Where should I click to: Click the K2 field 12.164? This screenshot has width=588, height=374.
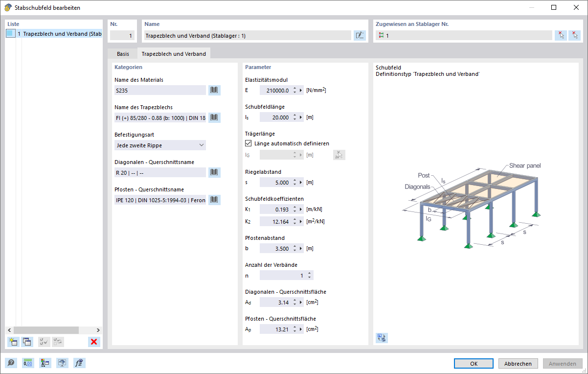(275, 221)
